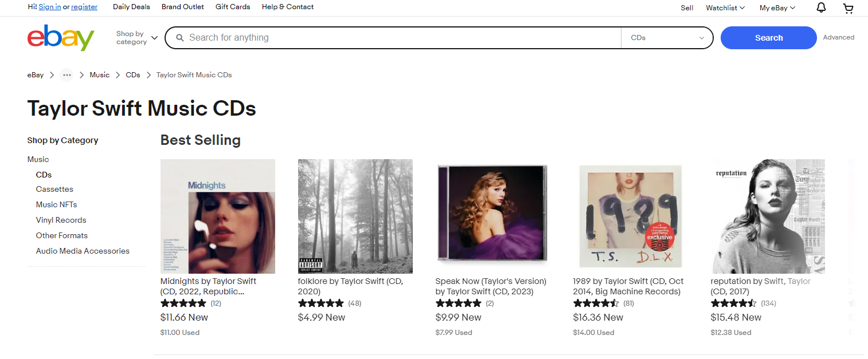Click the eBay logo
The image size is (868, 359).
pos(61,38)
